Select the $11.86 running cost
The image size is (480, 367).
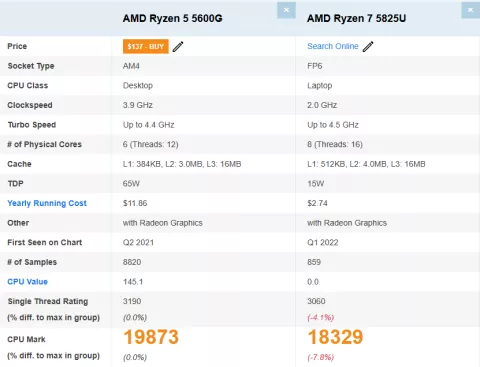pos(135,203)
